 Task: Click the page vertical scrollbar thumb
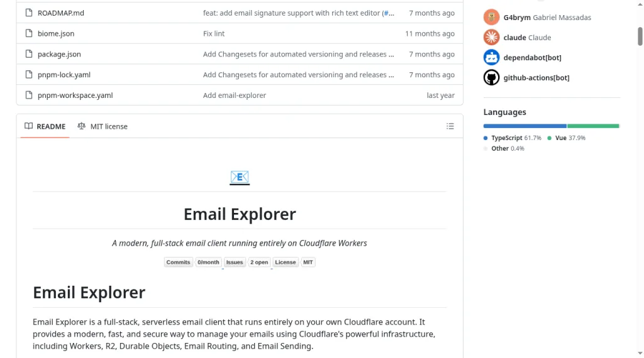[640, 36]
